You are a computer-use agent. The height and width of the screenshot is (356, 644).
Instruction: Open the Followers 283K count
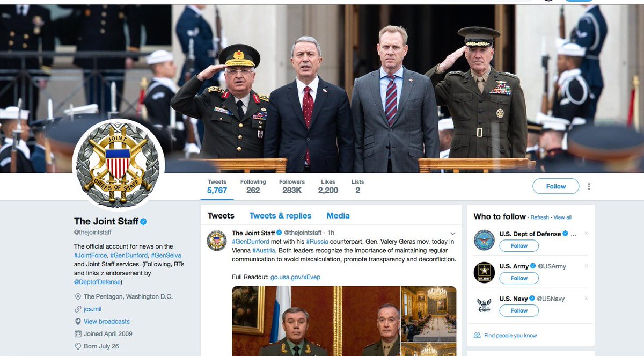coord(292,186)
